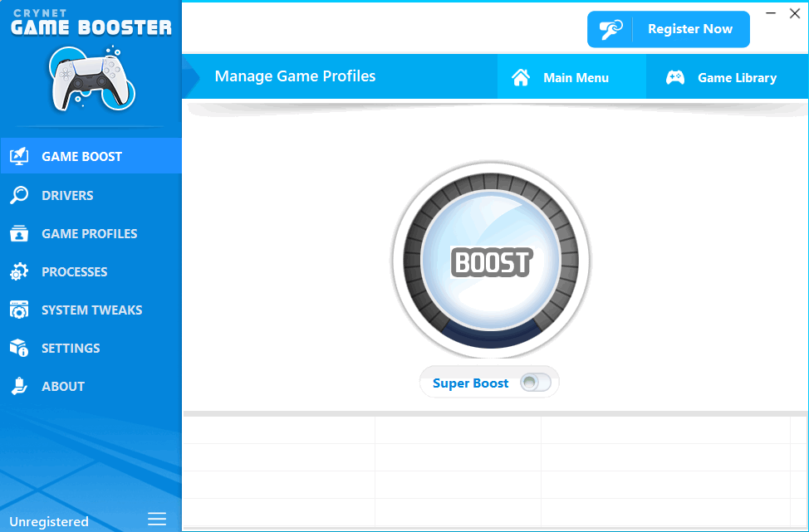The height and width of the screenshot is (532, 809).
Task: Close the Game Booster window
Action: click(795, 13)
